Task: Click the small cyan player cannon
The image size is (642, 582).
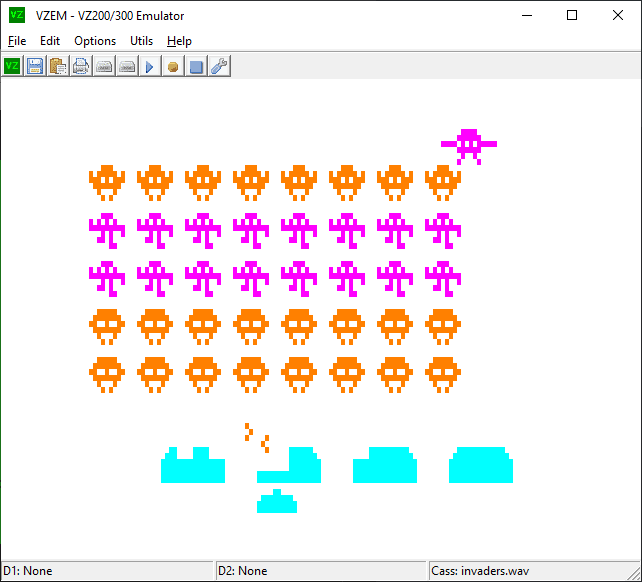Action: coord(277,501)
